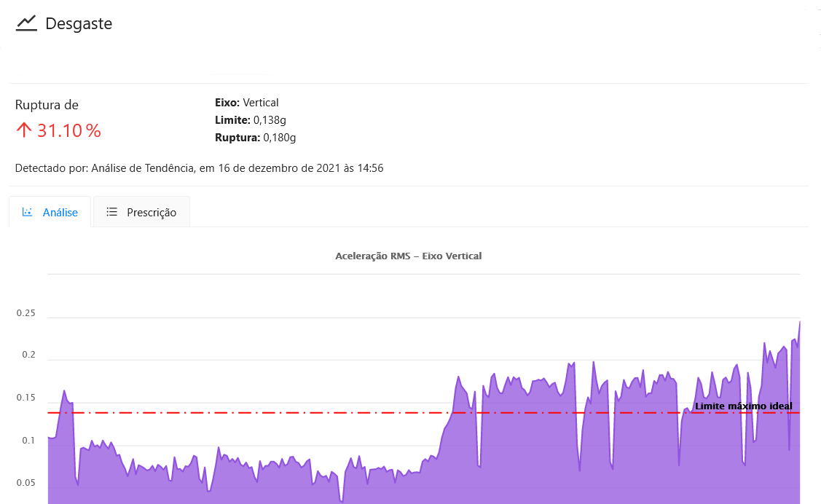Image resolution: width=821 pixels, height=504 pixels.
Task: Click the scatter chart icon in Análise tab
Action: click(27, 212)
